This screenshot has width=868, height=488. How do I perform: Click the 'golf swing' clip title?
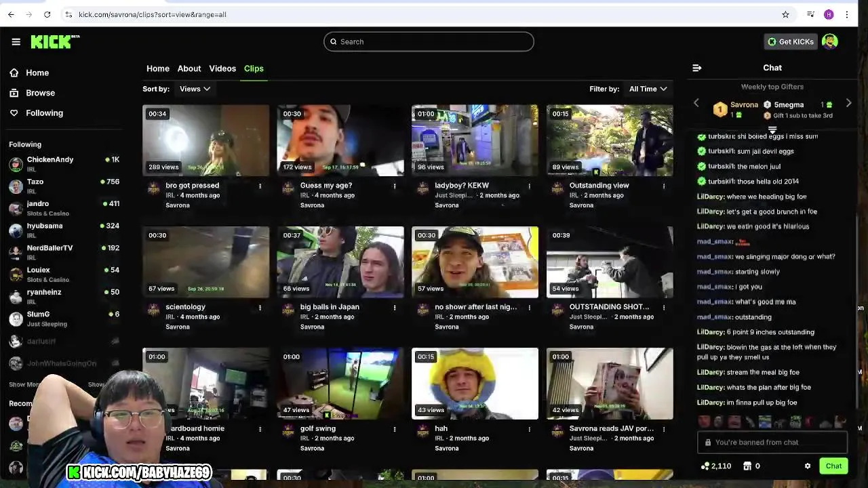pyautogui.click(x=318, y=428)
